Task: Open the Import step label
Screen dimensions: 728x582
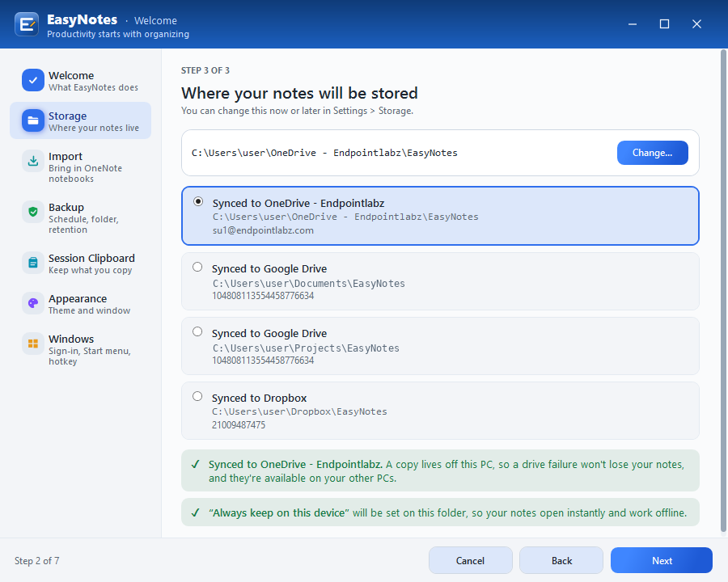Action: 66,156
